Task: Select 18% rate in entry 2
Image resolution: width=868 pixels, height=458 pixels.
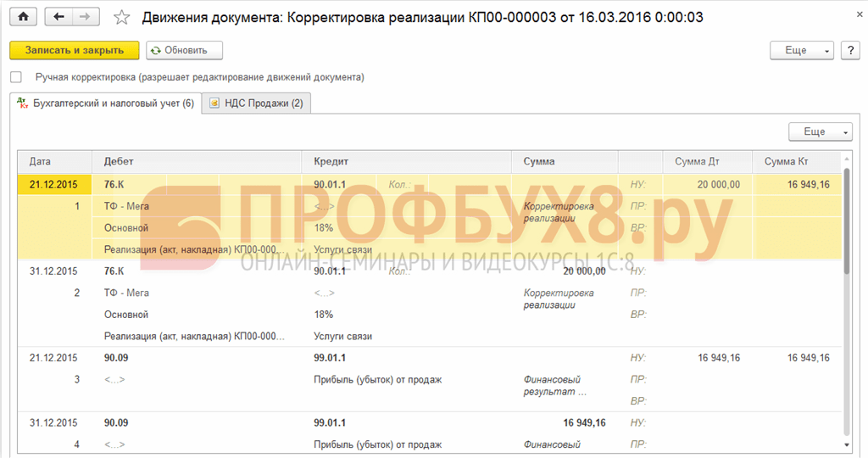Action: (x=323, y=315)
